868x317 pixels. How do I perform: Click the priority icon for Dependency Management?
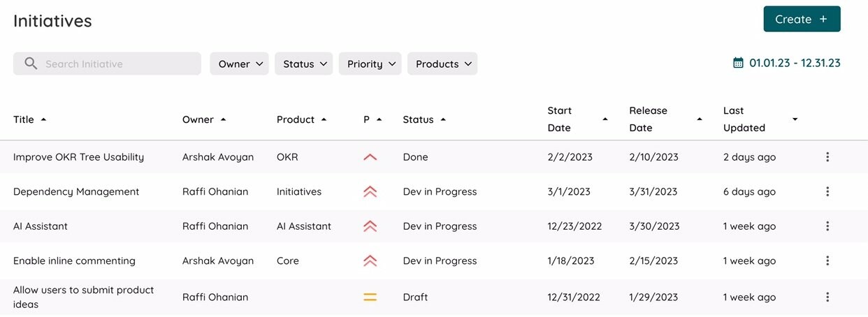[x=370, y=191]
